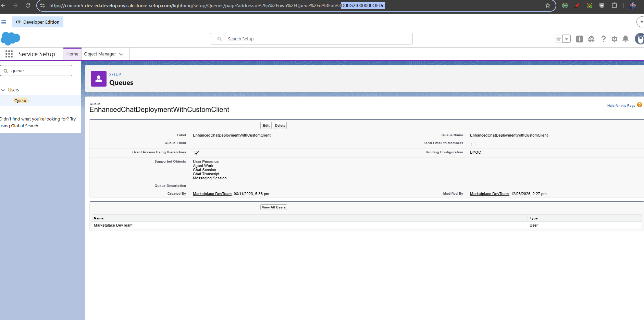The width and height of the screenshot is (644, 320).
Task: Click the Edit button
Action: [266, 126]
